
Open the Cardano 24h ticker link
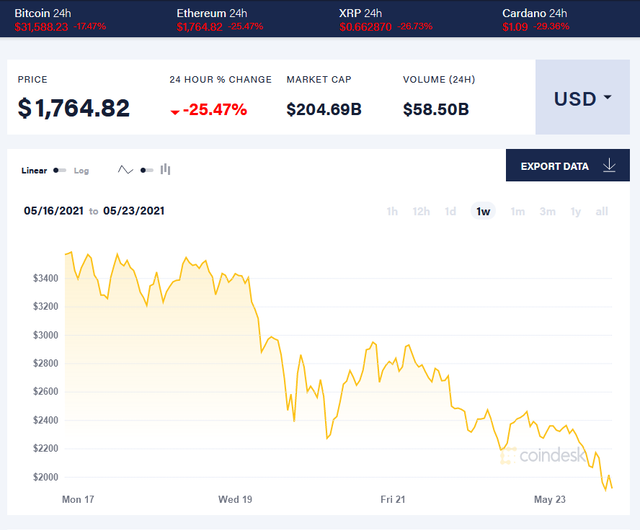(x=536, y=19)
